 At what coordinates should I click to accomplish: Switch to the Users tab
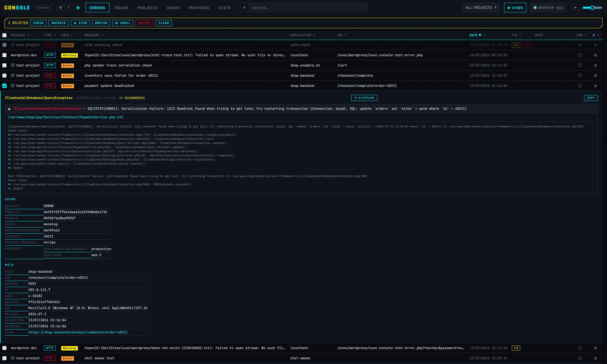pos(173,8)
